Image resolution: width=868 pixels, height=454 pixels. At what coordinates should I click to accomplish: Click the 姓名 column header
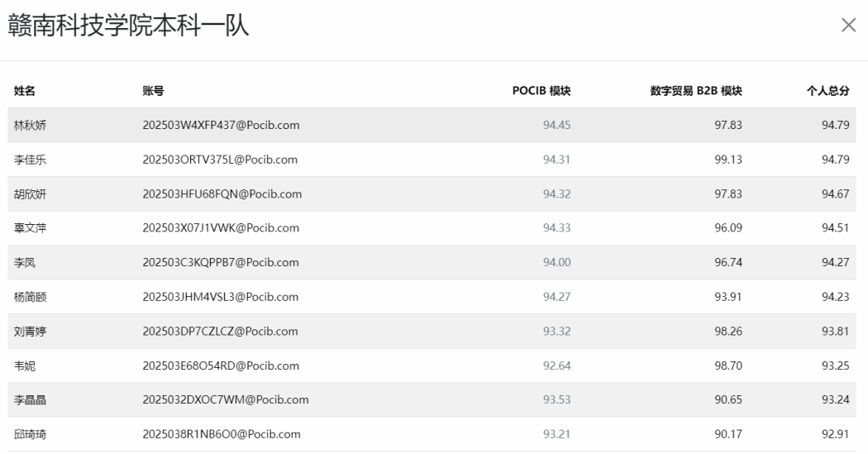[25, 91]
